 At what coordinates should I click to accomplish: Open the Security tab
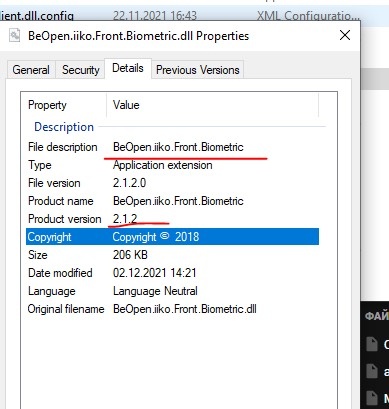[81, 70]
